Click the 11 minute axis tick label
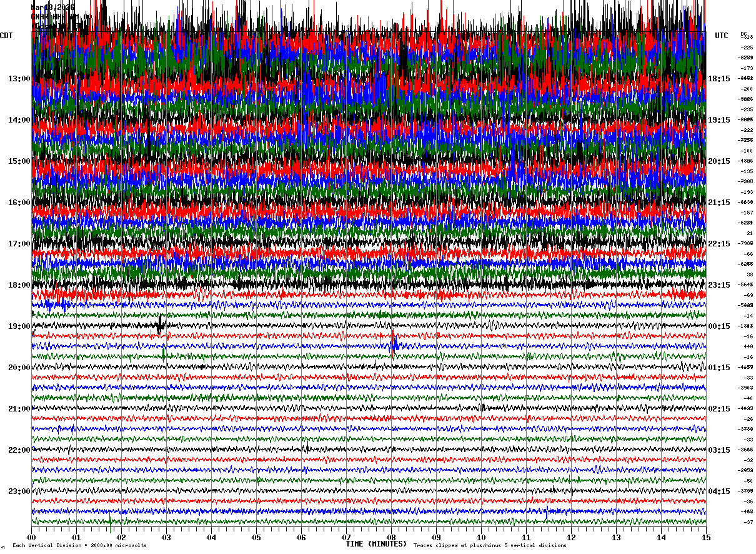 [526, 538]
